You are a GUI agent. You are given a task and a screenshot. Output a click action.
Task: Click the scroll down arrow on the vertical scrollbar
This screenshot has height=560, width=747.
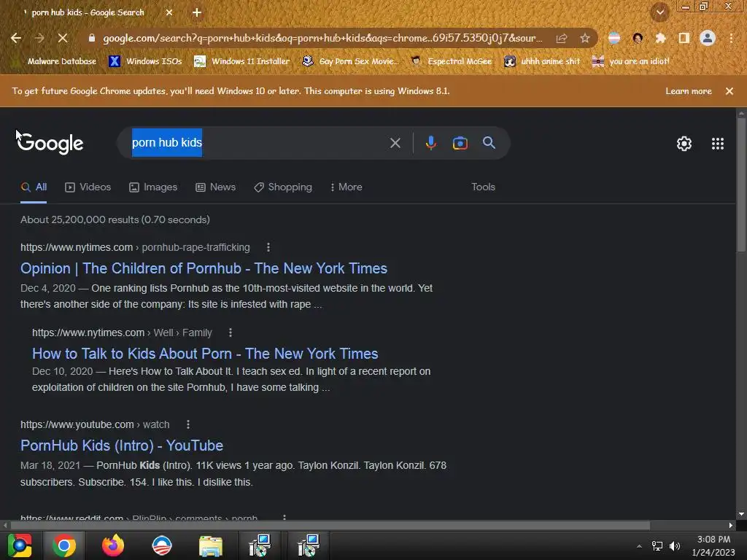741,514
